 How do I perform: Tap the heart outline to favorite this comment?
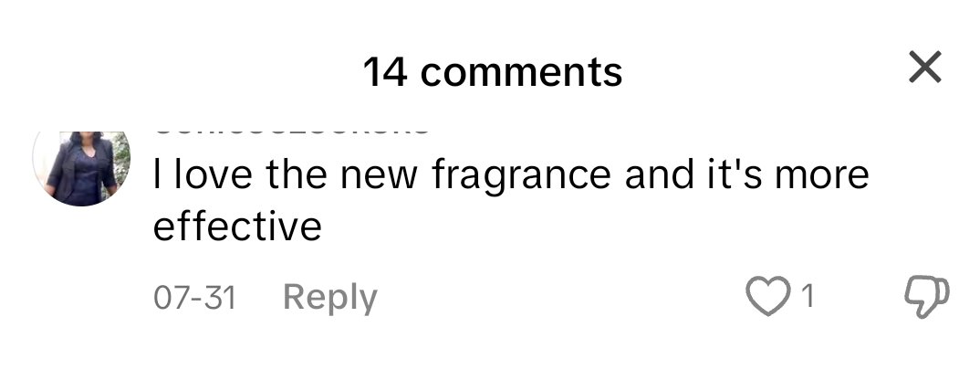[x=768, y=297]
